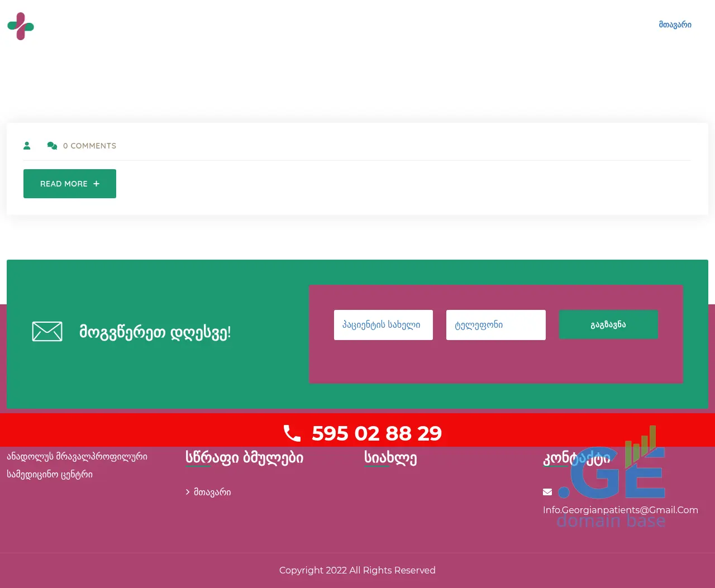The height and width of the screenshot is (588, 715).
Task: Click the large envelope icon in the green banner
Action: click(47, 332)
